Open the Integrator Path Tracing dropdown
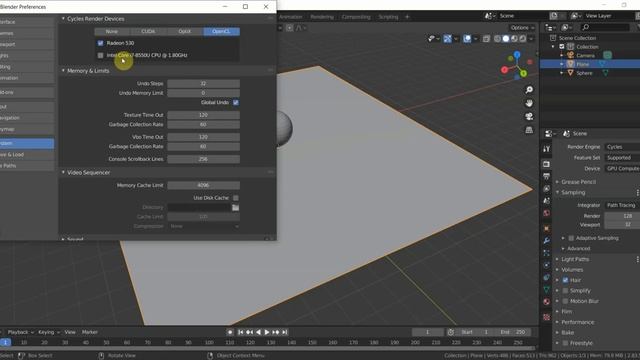640x360 pixels. (x=622, y=205)
